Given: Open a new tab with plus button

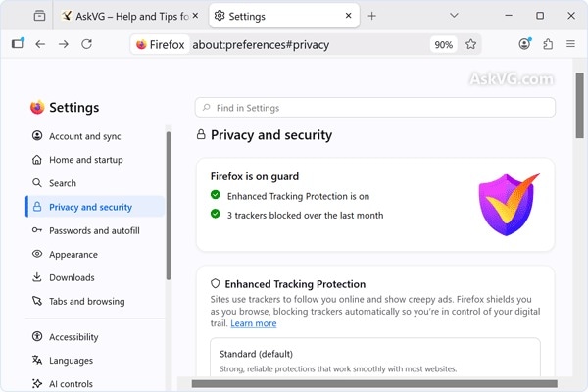Looking at the screenshot, I should point(371,16).
